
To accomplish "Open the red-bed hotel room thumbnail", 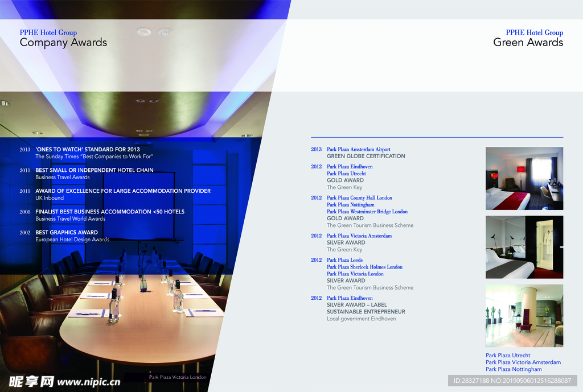I will pos(524,179).
